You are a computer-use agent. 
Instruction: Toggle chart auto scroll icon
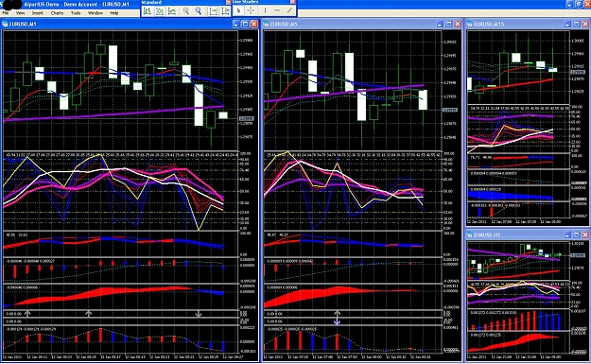click(x=214, y=11)
